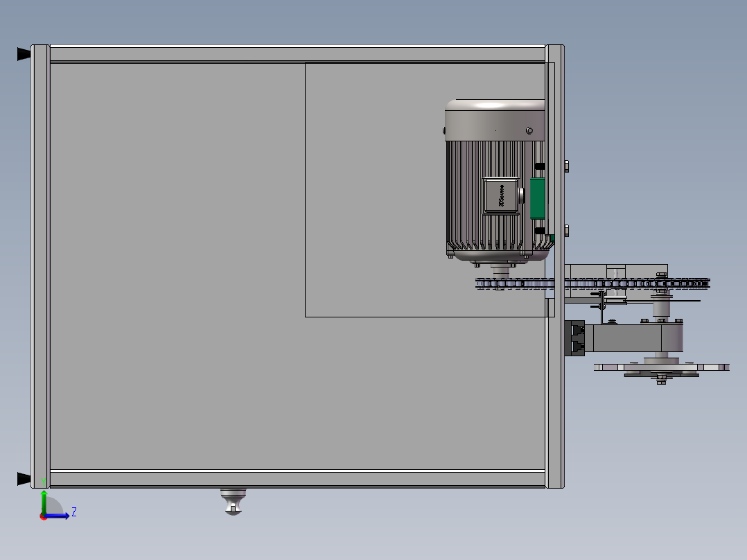The width and height of the screenshot is (747, 560).
Task: Select the motor's top end cap
Action: 495,120
